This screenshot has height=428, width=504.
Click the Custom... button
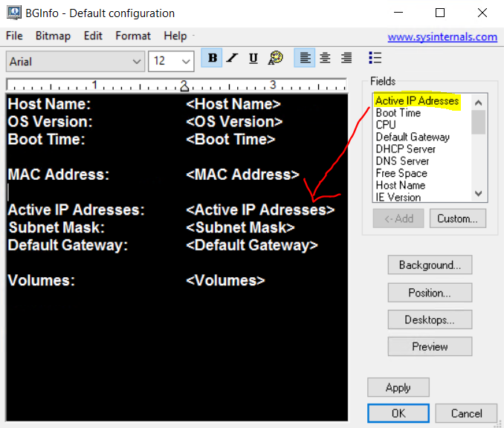tap(457, 218)
